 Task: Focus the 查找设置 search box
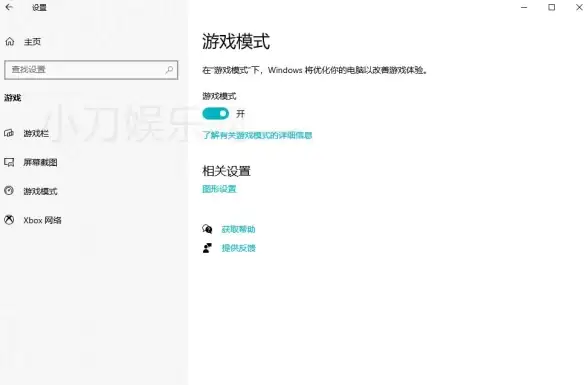[91, 70]
